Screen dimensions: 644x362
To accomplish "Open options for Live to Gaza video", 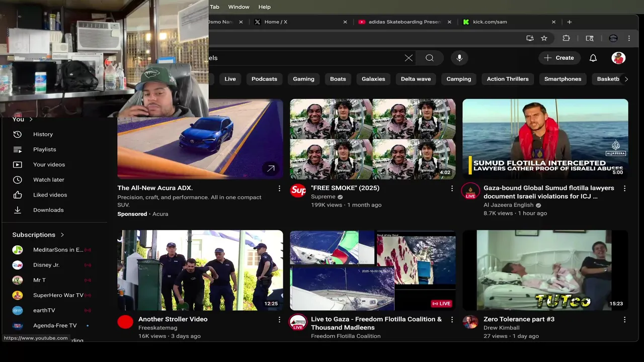I will pos(452,319).
